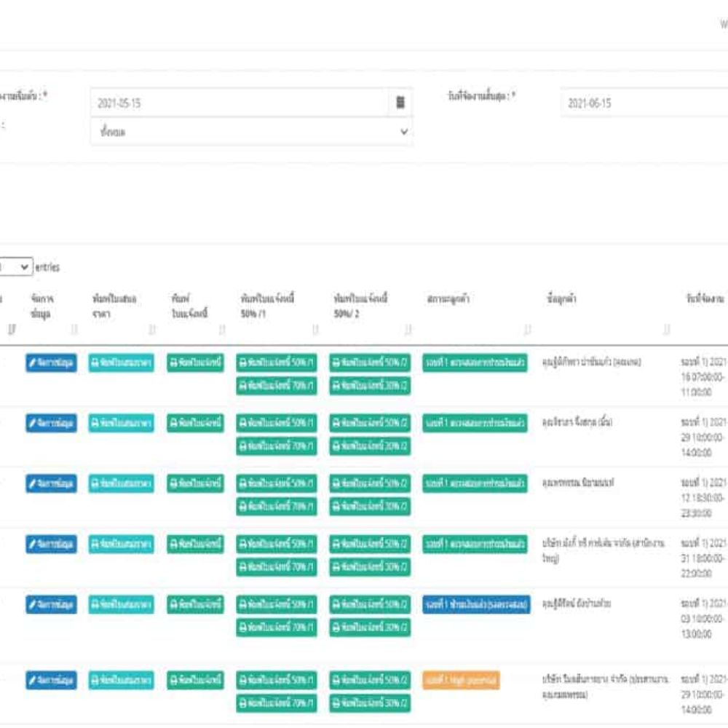The width and height of the screenshot is (728, 728).
Task: Click blue edit button in last row
Action: click(x=51, y=681)
